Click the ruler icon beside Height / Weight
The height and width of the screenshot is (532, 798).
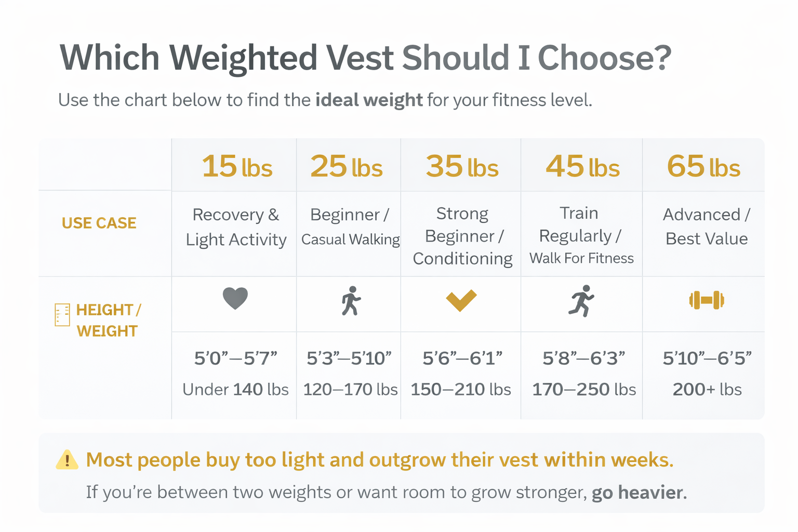[62, 315]
